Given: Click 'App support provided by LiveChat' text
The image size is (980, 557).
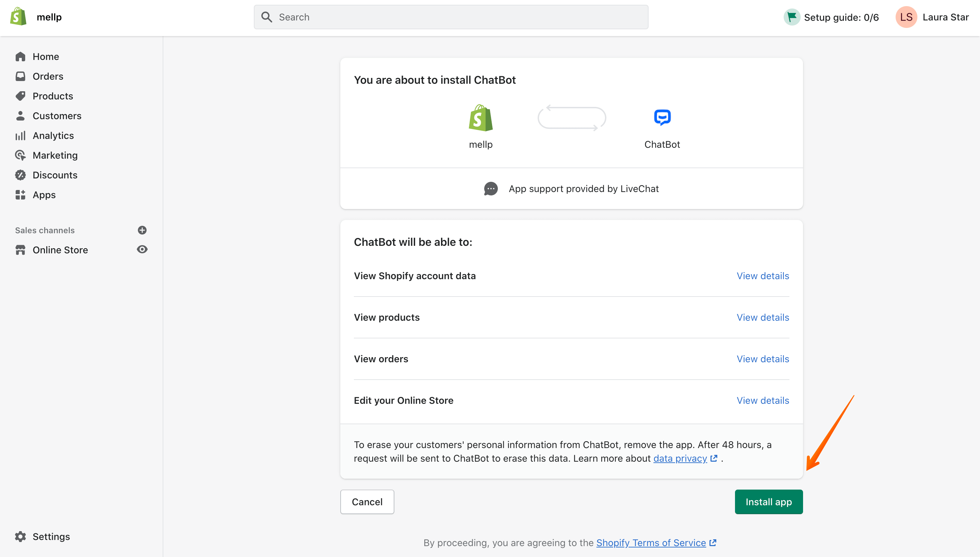Looking at the screenshot, I should [583, 189].
